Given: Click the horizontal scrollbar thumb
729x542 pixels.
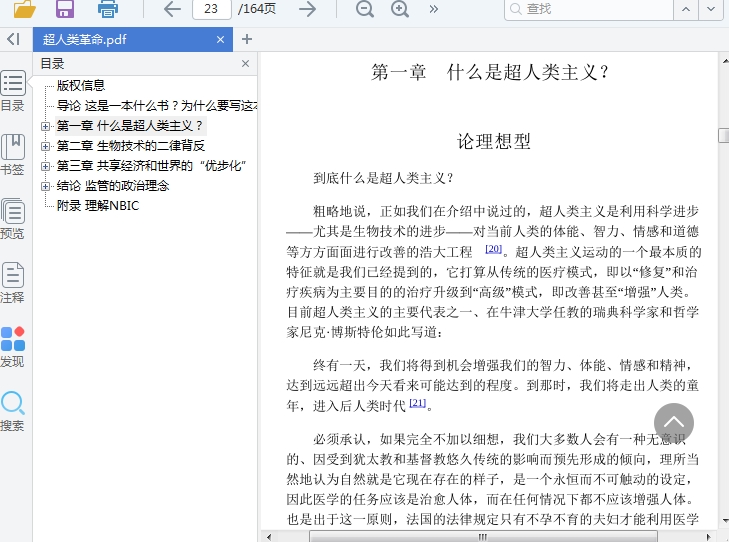Looking at the screenshot, I should pos(483,537).
